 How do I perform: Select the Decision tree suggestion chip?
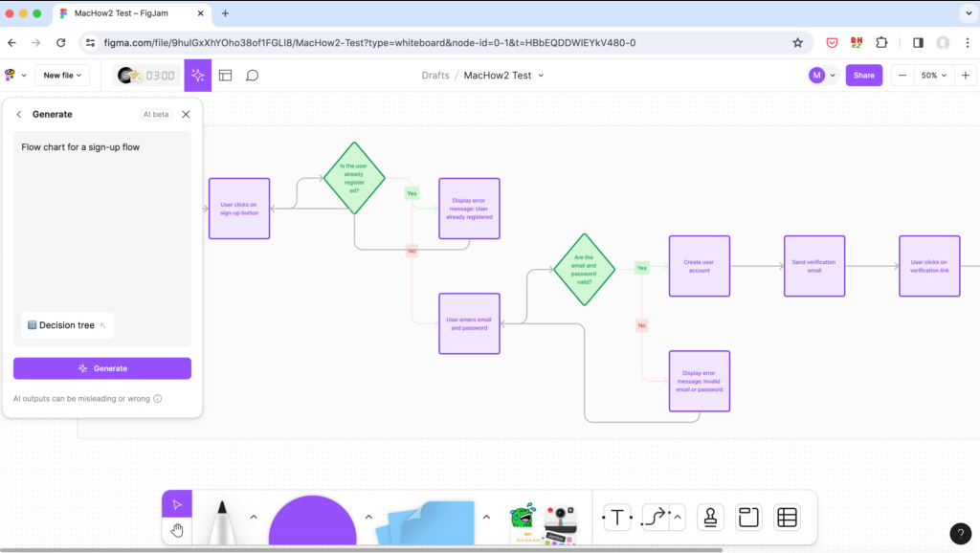click(x=67, y=325)
